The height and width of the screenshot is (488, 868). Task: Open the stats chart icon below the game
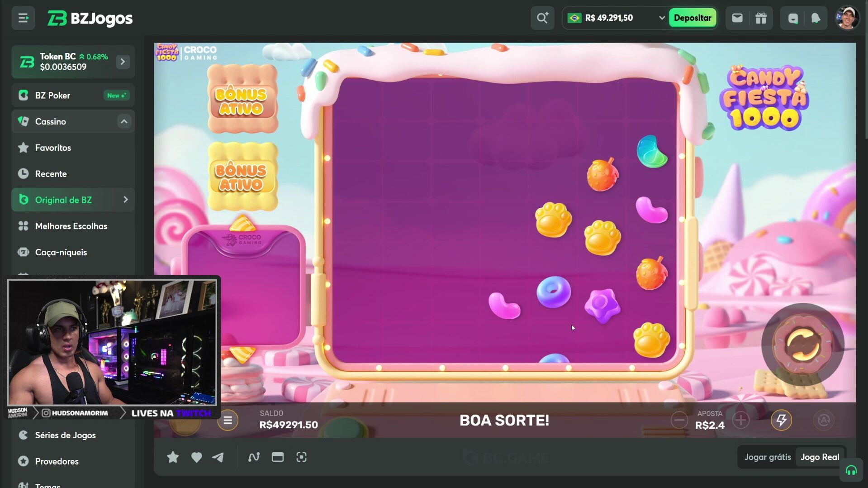(x=254, y=457)
